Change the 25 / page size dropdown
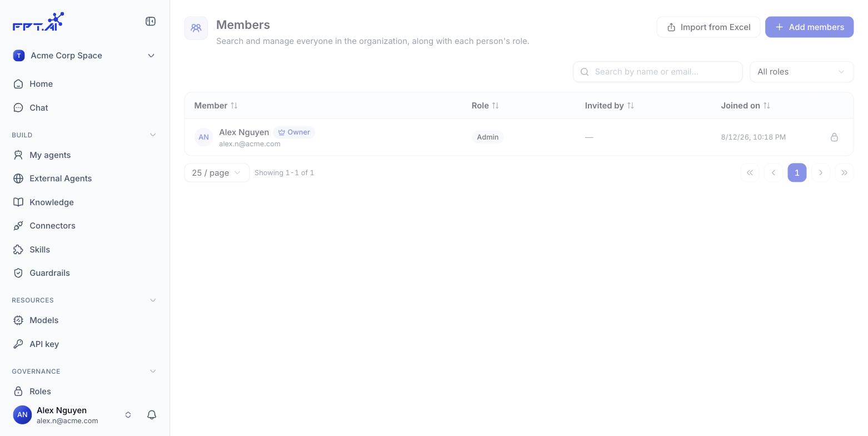The height and width of the screenshot is (436, 868). pos(217,173)
